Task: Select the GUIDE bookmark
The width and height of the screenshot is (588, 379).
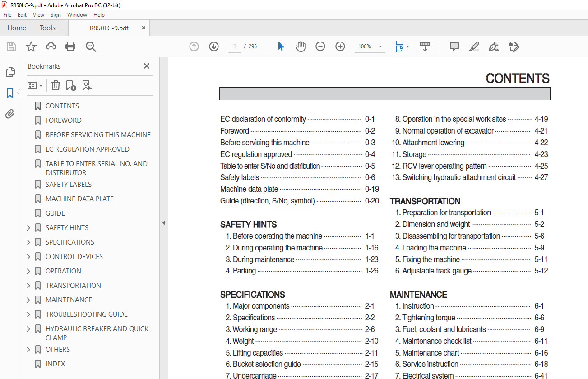Action: 55,213
